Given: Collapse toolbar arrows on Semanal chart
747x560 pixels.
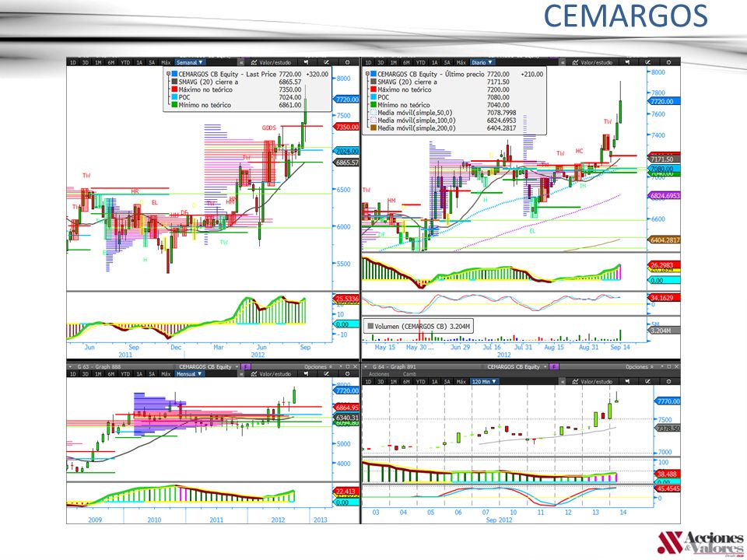Looking at the screenshot, I should (x=241, y=62).
